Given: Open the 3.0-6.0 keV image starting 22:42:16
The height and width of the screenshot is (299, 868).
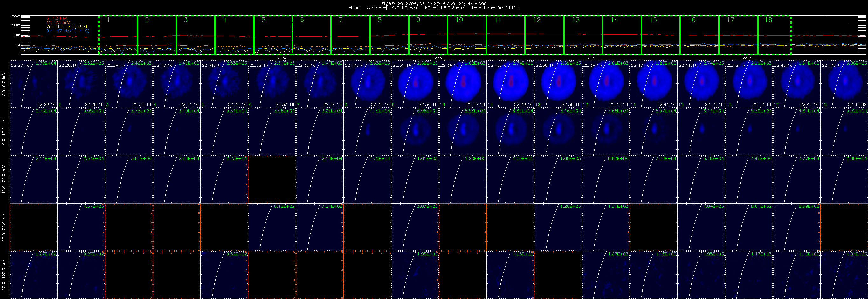Looking at the screenshot, I should coord(749,84).
